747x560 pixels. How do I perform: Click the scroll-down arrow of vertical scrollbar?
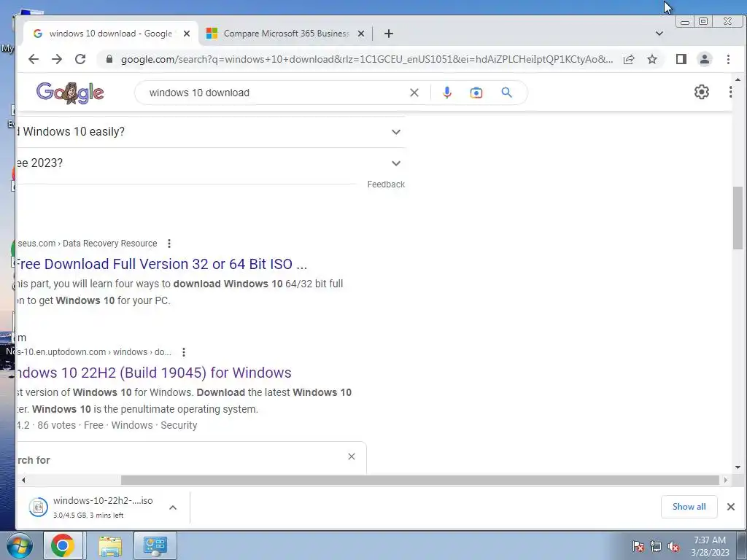point(738,467)
